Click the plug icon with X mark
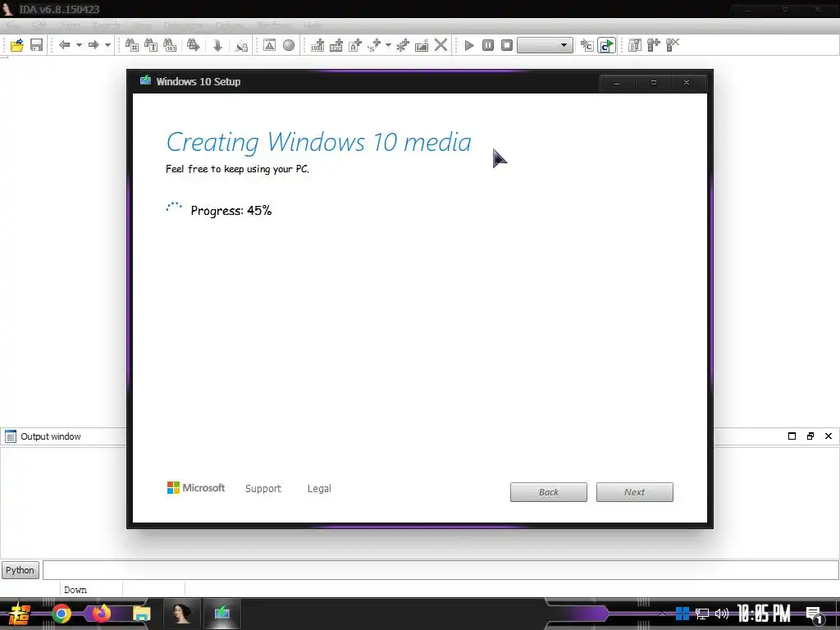Image resolution: width=840 pixels, height=630 pixels. 673,45
